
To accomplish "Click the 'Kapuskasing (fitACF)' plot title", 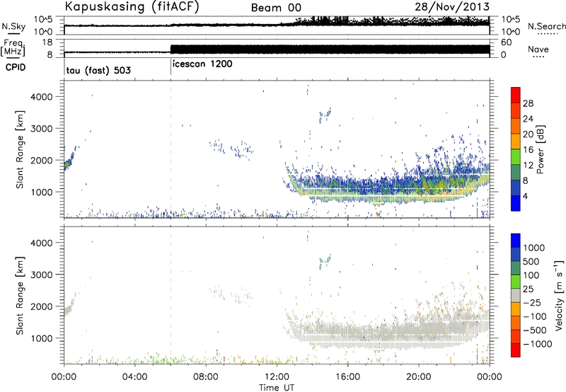I will pyautogui.click(x=132, y=6).
